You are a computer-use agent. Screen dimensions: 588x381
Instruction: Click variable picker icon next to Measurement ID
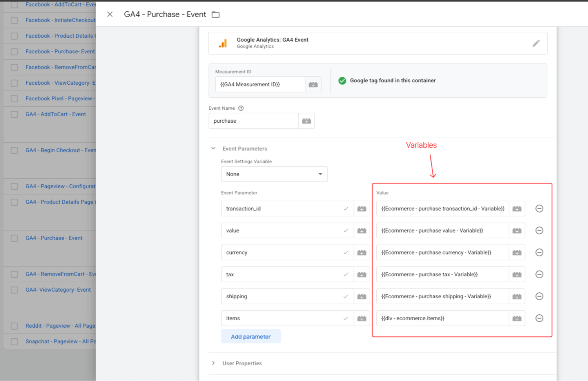click(x=313, y=84)
